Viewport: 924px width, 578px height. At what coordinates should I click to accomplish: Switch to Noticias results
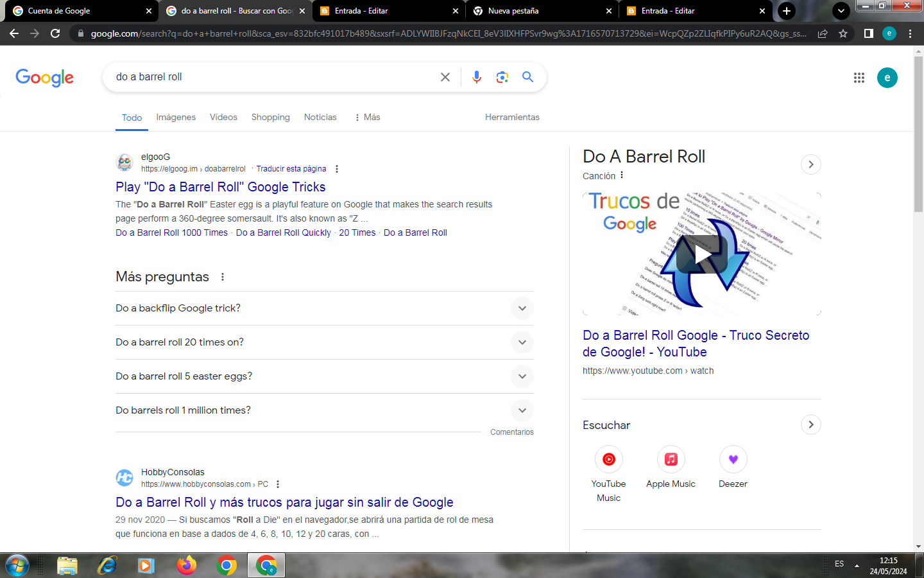[320, 118]
